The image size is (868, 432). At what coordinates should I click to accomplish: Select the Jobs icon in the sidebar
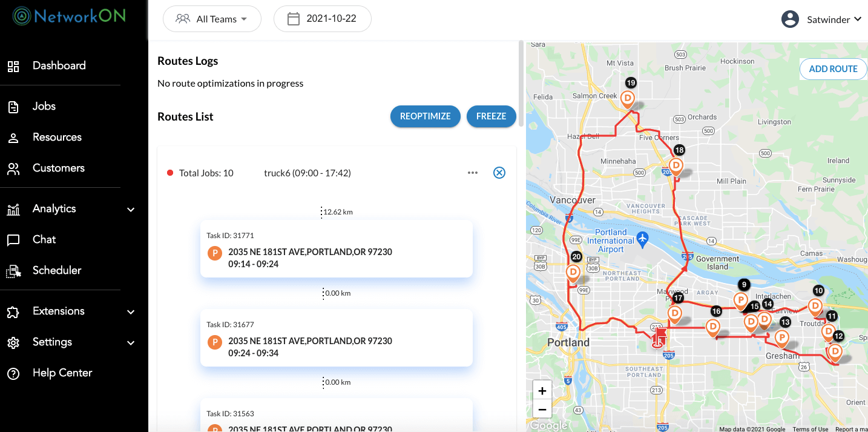click(x=13, y=106)
